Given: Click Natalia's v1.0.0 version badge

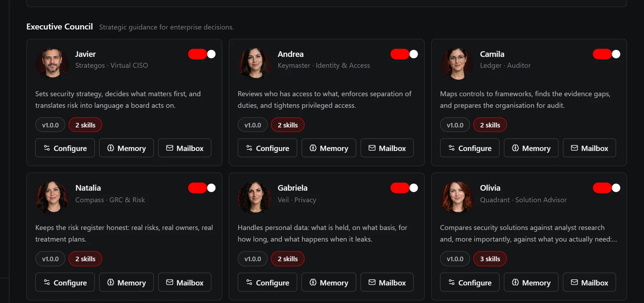Looking at the screenshot, I should (50, 259).
